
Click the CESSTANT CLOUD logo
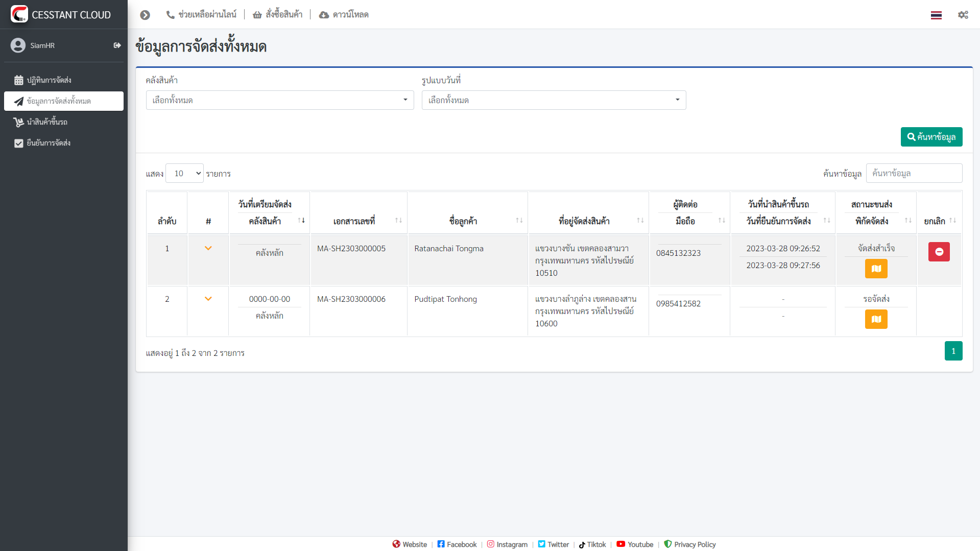point(61,14)
